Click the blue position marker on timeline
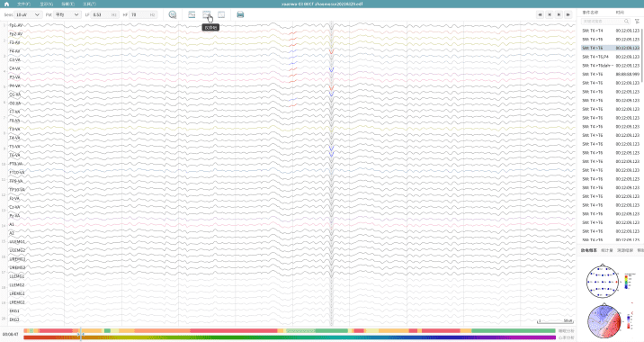 coord(81,334)
